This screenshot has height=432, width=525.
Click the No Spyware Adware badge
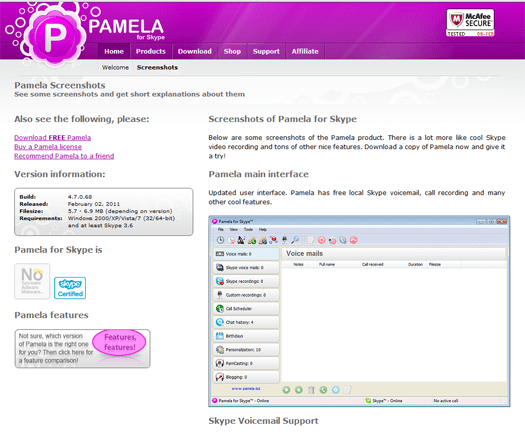[x=32, y=281]
